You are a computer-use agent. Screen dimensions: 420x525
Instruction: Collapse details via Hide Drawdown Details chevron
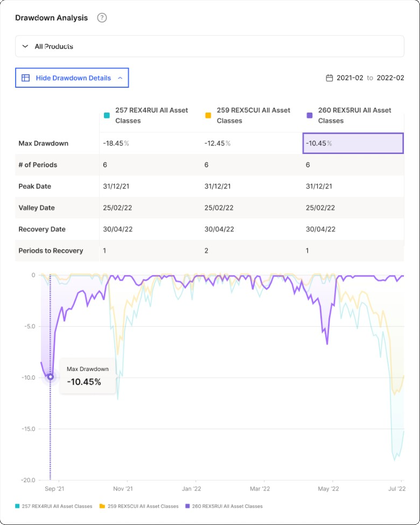(x=120, y=78)
